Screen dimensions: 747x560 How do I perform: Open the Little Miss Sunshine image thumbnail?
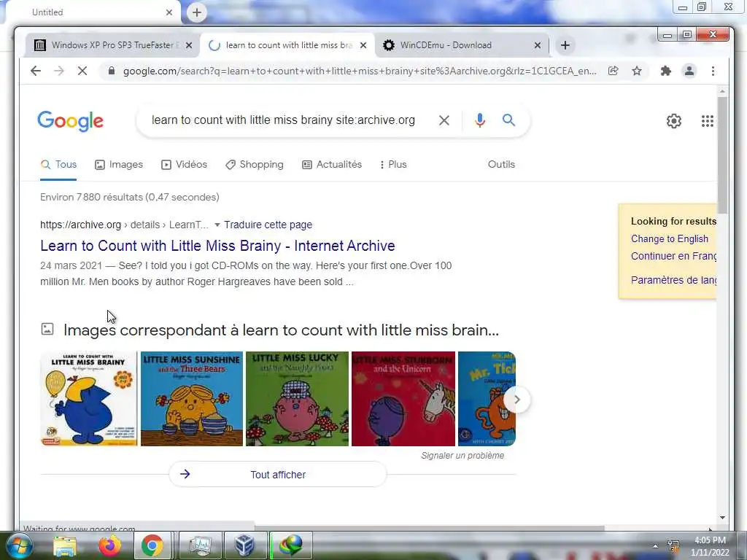click(192, 399)
